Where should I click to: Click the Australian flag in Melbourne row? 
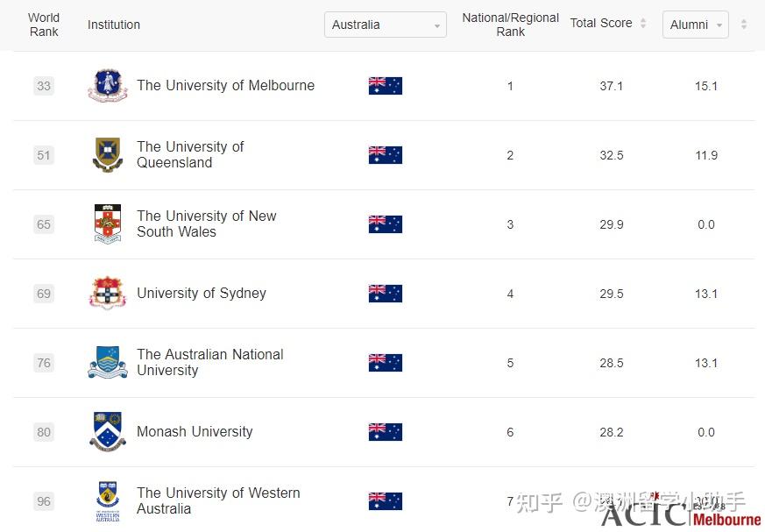click(x=386, y=86)
